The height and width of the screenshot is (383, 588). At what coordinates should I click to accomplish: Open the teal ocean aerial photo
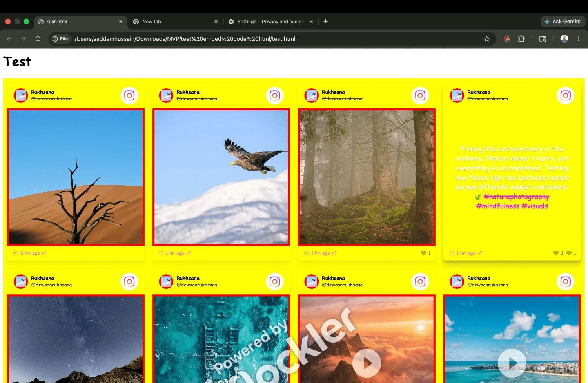(221, 339)
